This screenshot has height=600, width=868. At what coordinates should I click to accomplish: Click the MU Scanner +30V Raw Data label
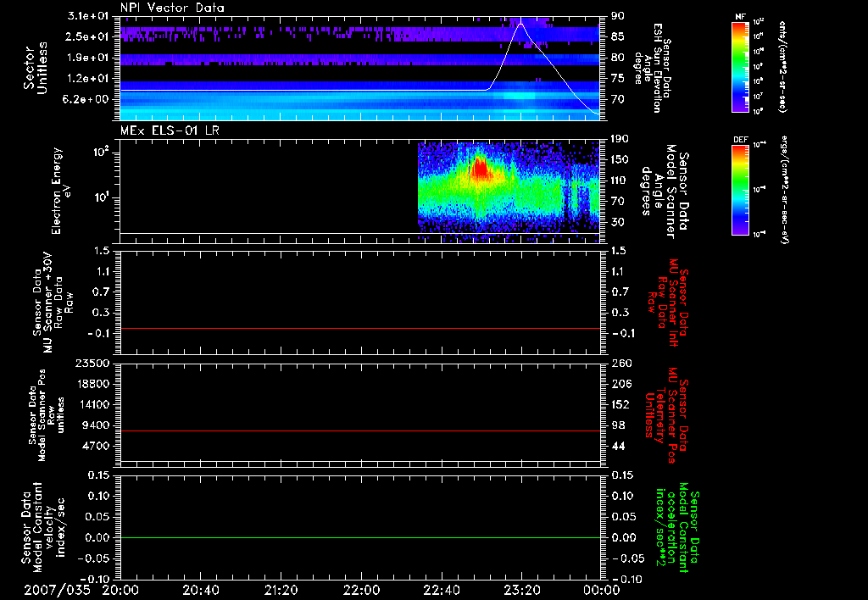click(x=53, y=303)
